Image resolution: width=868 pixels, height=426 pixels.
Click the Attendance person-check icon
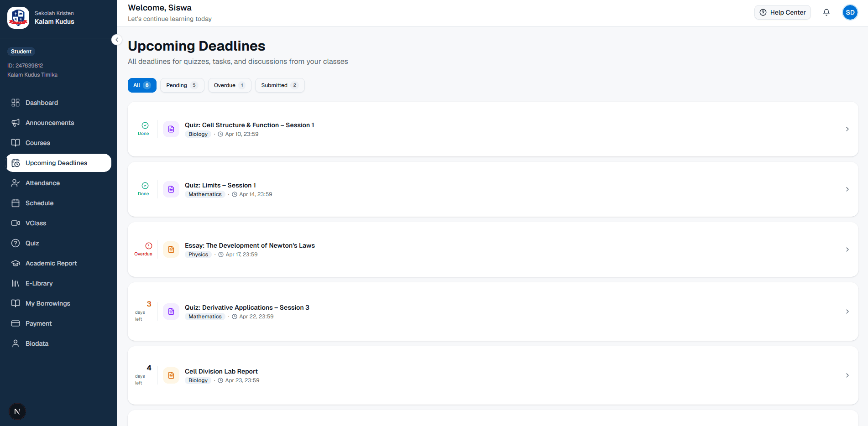pos(16,183)
